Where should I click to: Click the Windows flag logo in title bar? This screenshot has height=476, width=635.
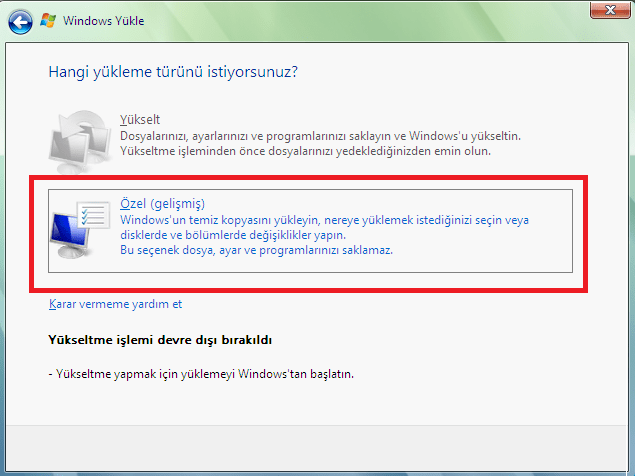[x=48, y=20]
